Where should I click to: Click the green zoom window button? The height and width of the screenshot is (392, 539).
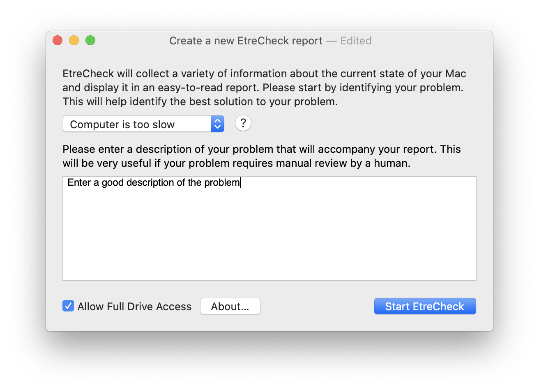click(90, 40)
